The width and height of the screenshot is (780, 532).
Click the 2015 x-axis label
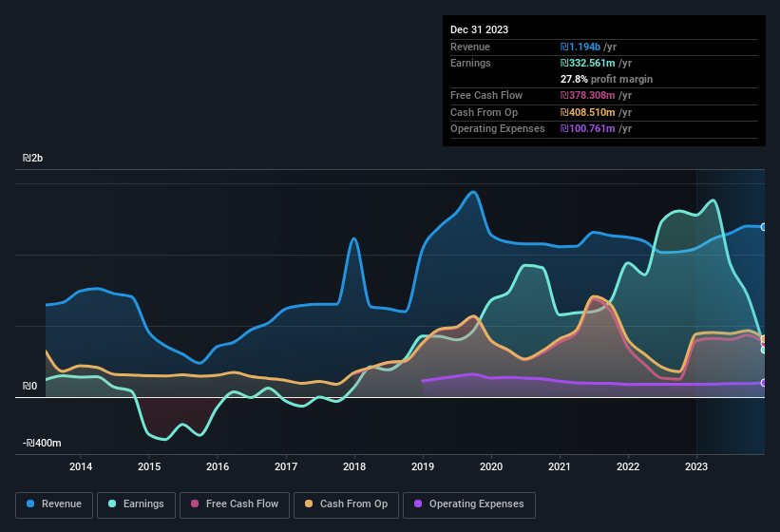(x=149, y=466)
